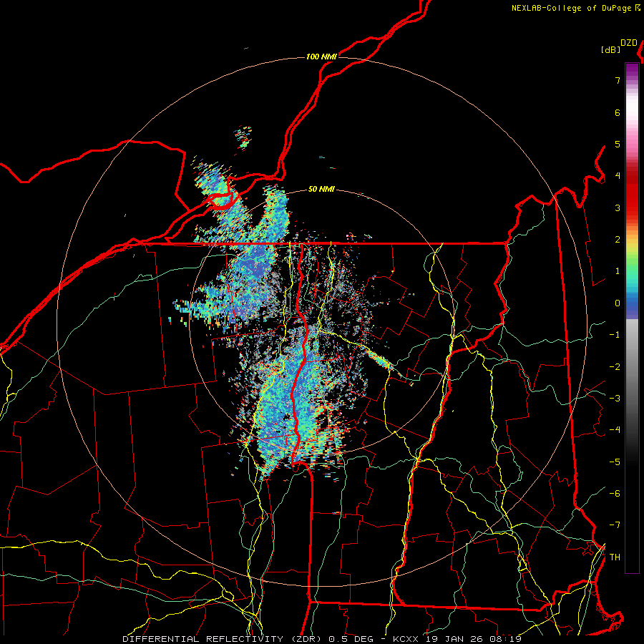Click the -5 dB tick label on scale

click(615, 462)
